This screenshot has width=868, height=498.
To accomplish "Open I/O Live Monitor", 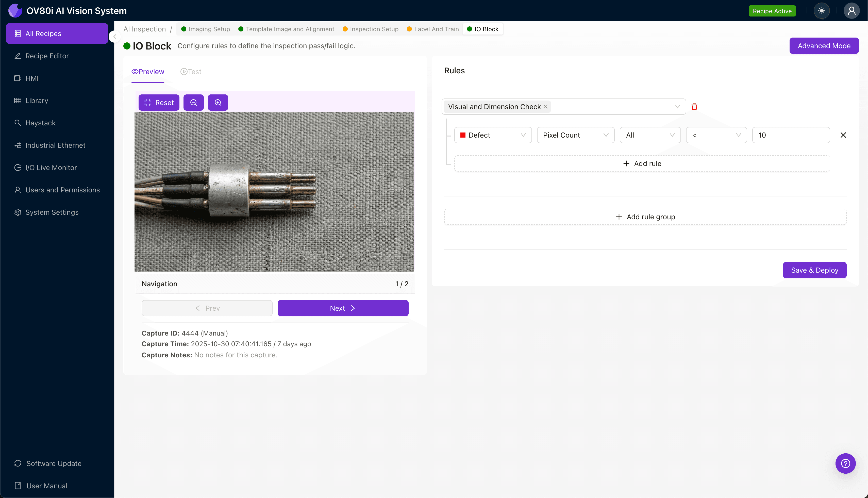I will tap(57, 168).
